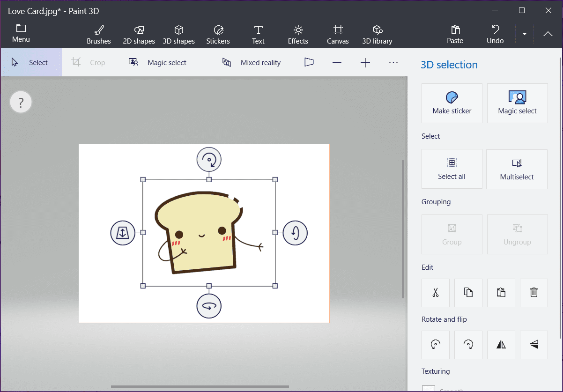Select the Brushes tool

pos(99,35)
